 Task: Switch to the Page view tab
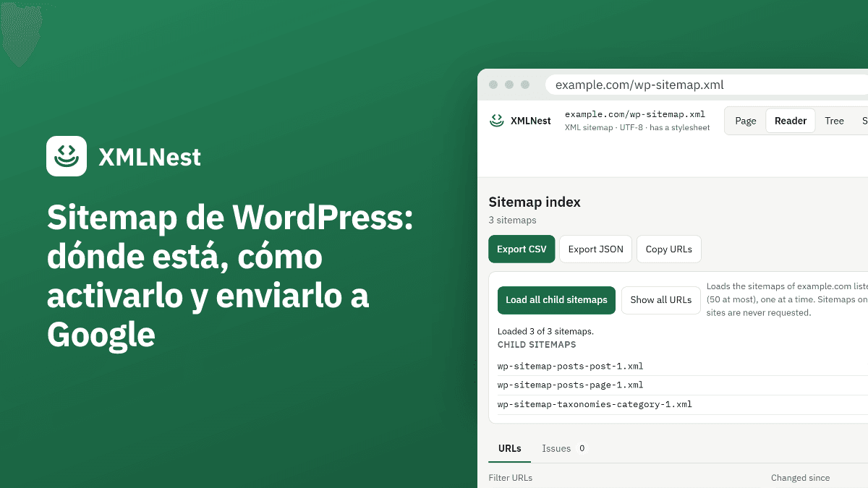tap(746, 121)
